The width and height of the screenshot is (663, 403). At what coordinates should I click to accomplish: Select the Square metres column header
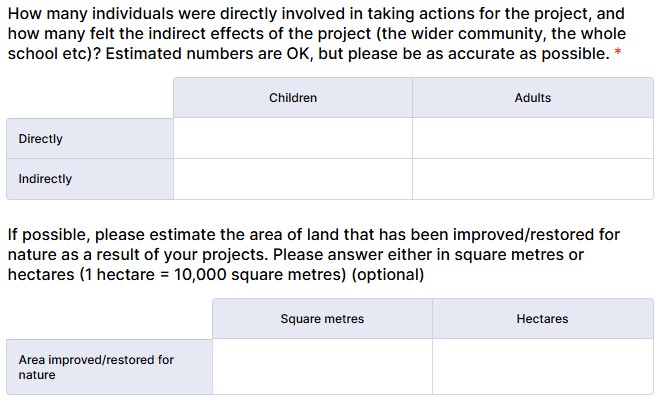pos(322,319)
